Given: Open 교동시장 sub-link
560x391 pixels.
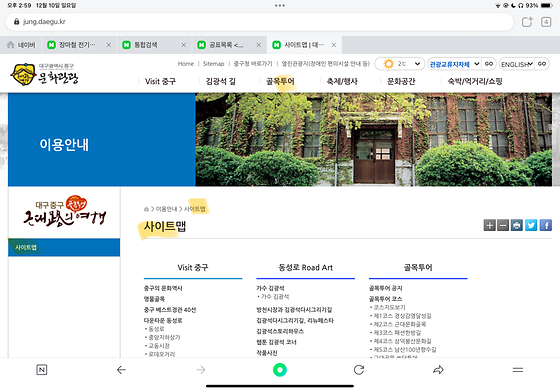Looking at the screenshot, I should click(x=159, y=346).
